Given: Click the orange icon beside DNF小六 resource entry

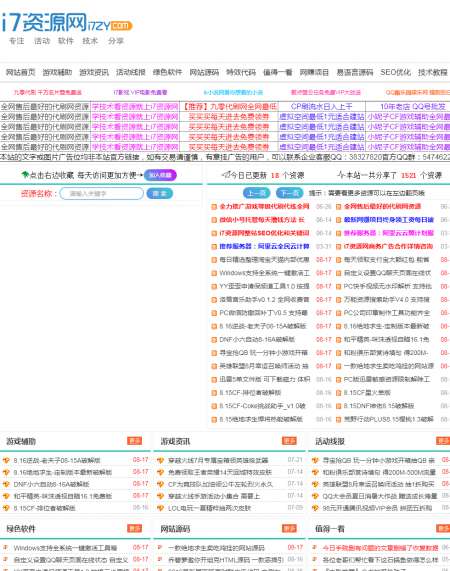Looking at the screenshot, I should click(214, 340).
